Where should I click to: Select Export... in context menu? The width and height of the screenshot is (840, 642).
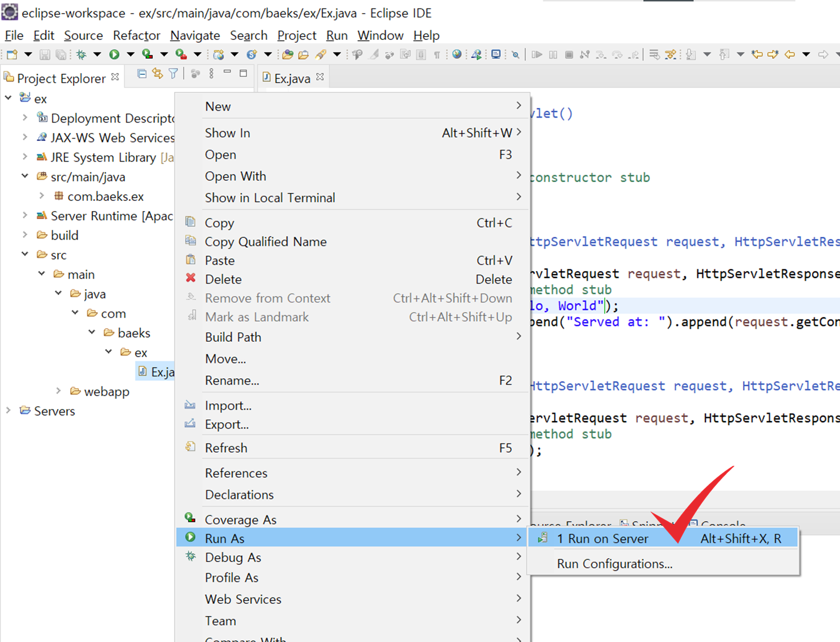tap(353, 425)
